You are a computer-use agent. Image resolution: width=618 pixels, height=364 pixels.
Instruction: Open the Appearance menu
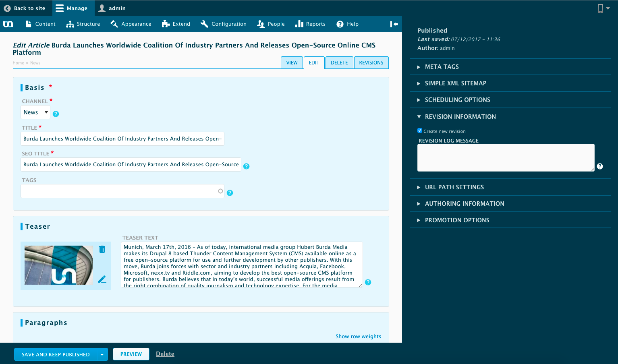coord(131,24)
